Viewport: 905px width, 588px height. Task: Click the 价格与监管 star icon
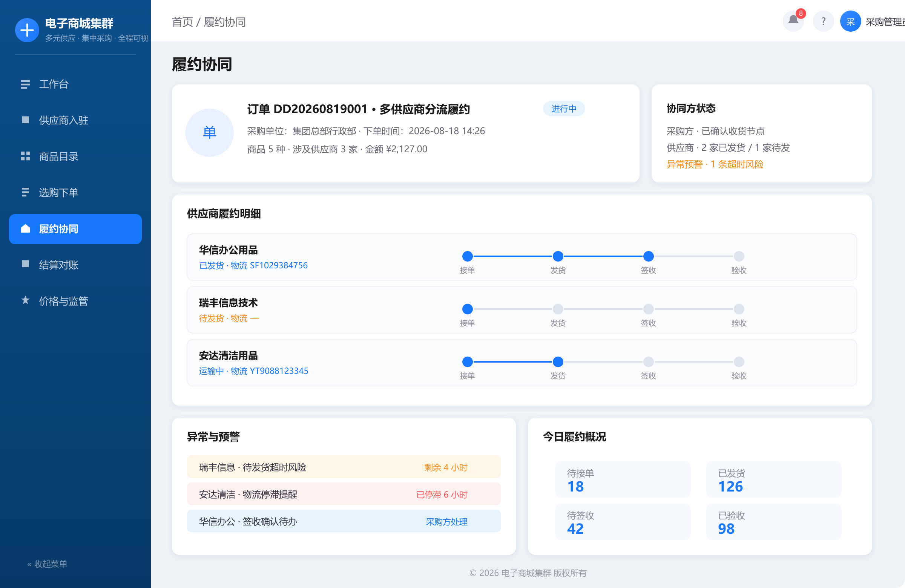click(26, 300)
